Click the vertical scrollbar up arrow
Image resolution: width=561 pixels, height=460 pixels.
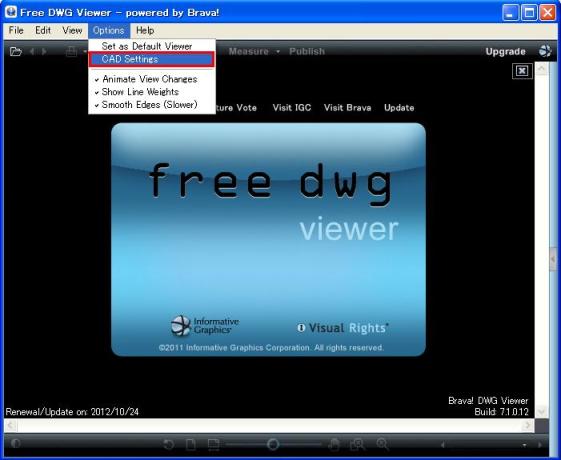point(541,68)
